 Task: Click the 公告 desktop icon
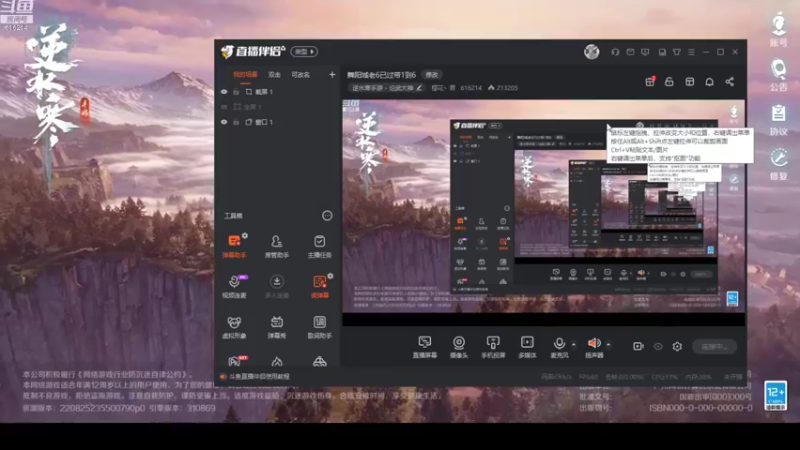(778, 75)
